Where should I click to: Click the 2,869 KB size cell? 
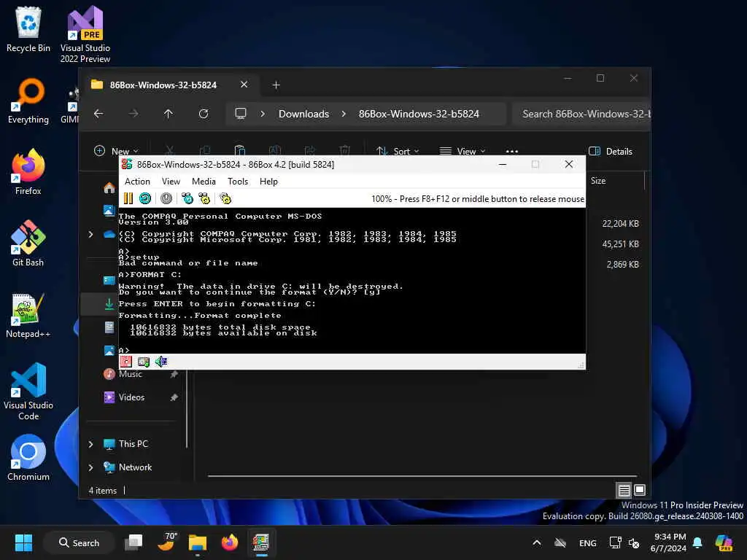[622, 264]
